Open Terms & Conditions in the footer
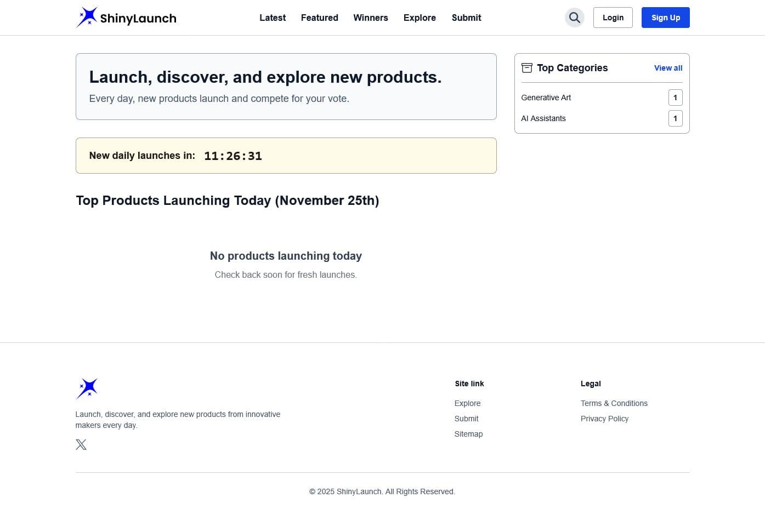Viewport: 765px width, 532px height. (x=614, y=403)
